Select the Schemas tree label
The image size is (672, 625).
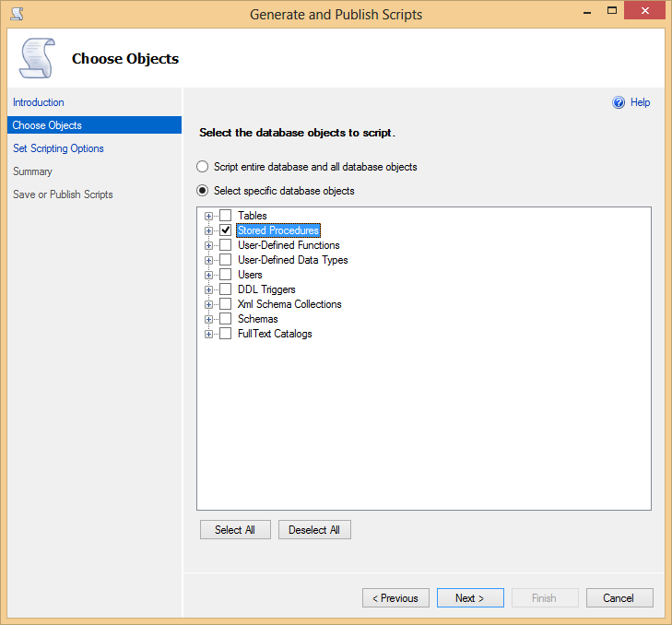[x=257, y=319]
